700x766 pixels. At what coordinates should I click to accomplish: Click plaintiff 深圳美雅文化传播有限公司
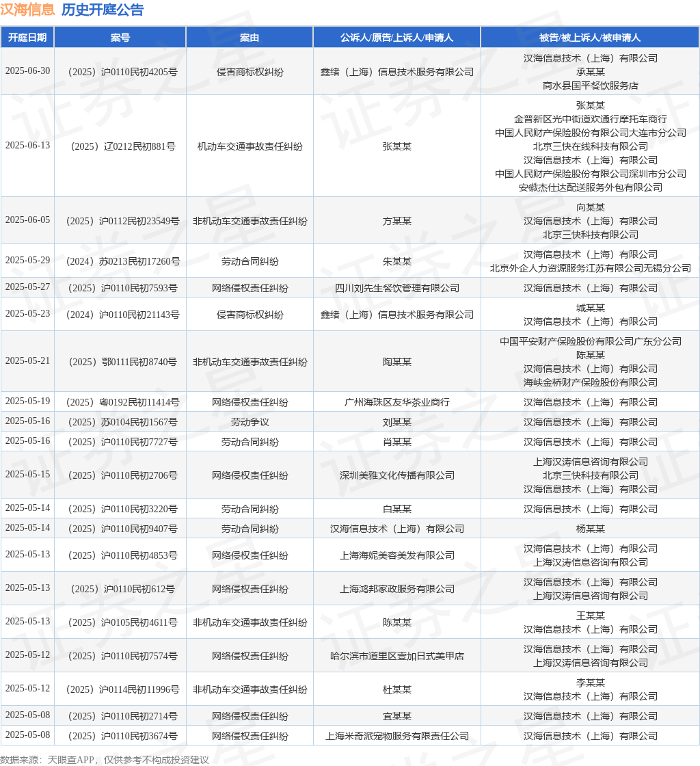click(397, 475)
